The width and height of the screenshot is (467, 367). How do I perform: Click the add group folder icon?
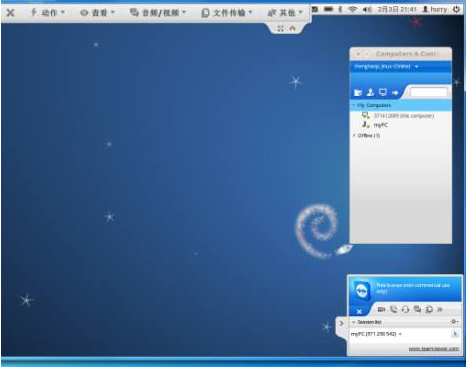pyautogui.click(x=358, y=93)
